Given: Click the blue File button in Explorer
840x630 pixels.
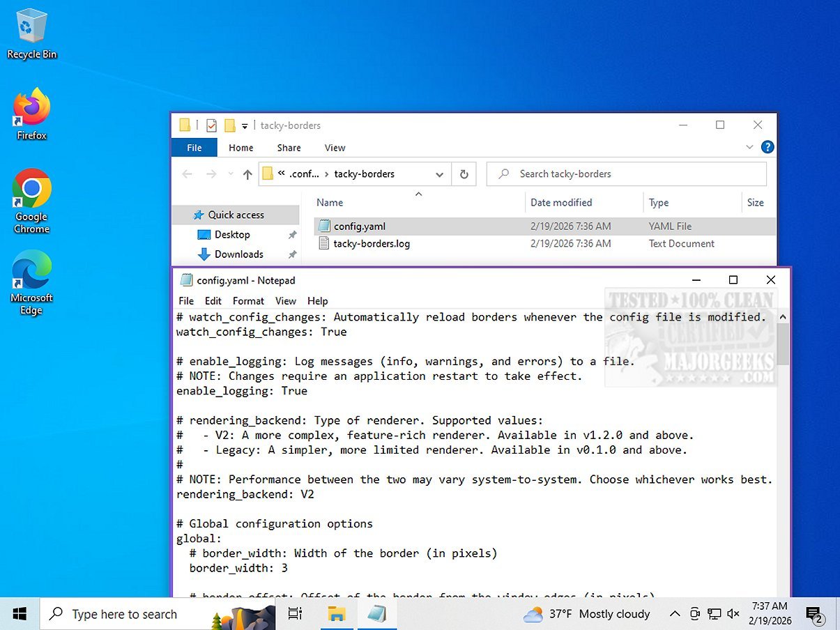Looking at the screenshot, I should (194, 148).
